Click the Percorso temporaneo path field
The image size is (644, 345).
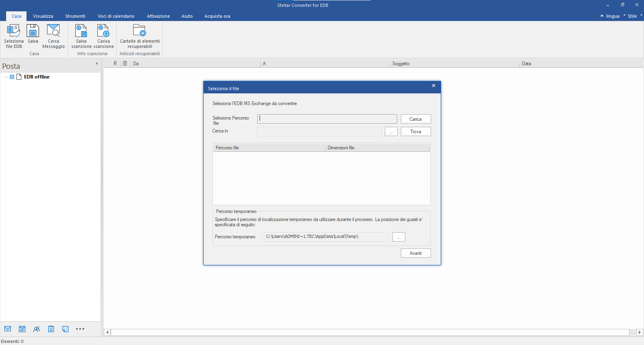point(326,237)
